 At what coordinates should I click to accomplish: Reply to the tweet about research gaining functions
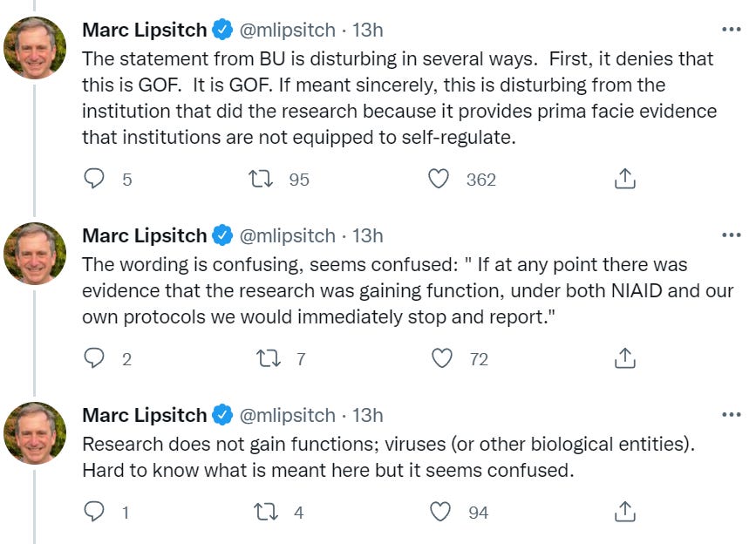(x=94, y=513)
